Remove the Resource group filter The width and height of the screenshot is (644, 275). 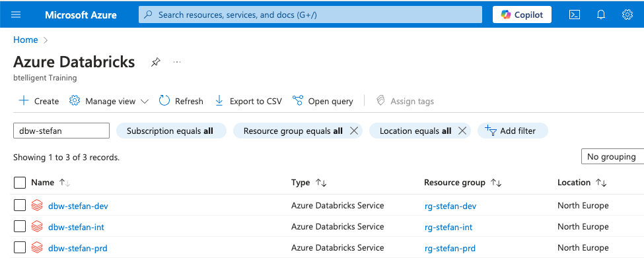(x=354, y=131)
